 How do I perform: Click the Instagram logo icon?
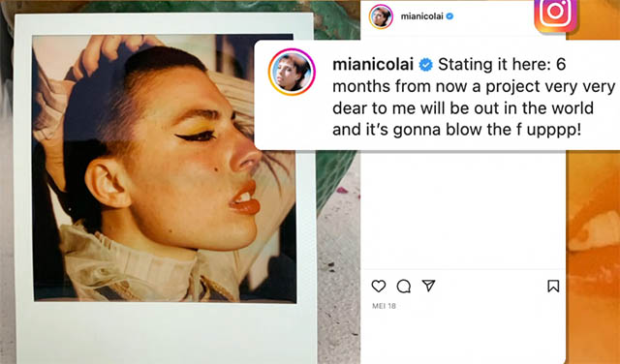pos(555,14)
